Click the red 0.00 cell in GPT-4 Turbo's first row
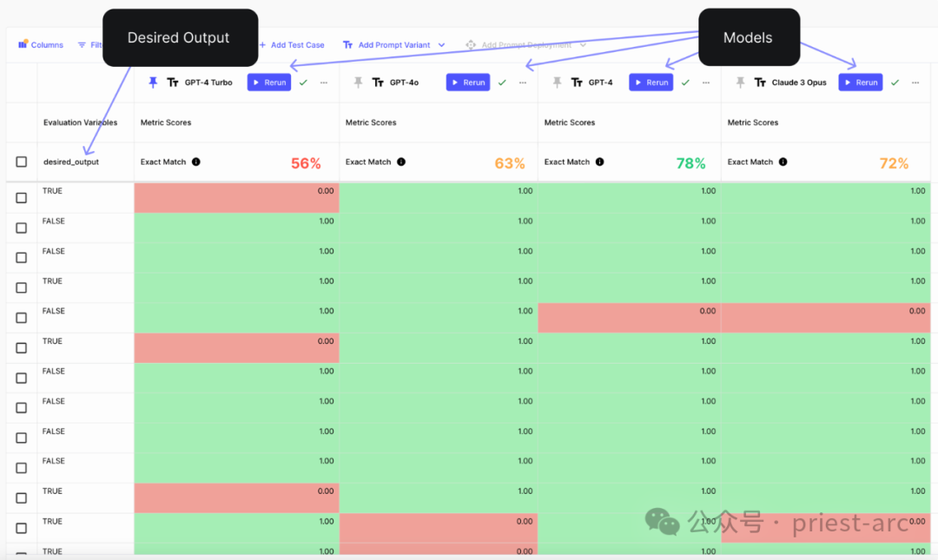This screenshot has width=938, height=560. 236,198
